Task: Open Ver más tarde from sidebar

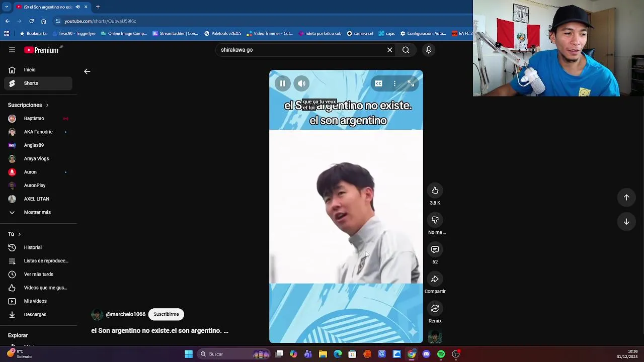Action: pos(38,275)
